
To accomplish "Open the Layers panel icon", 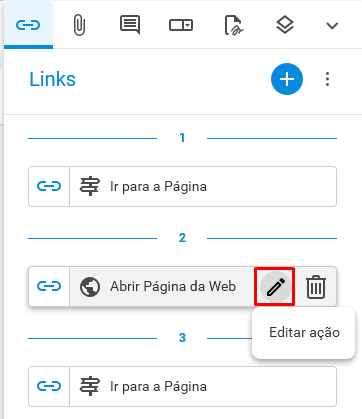I will pos(285,25).
